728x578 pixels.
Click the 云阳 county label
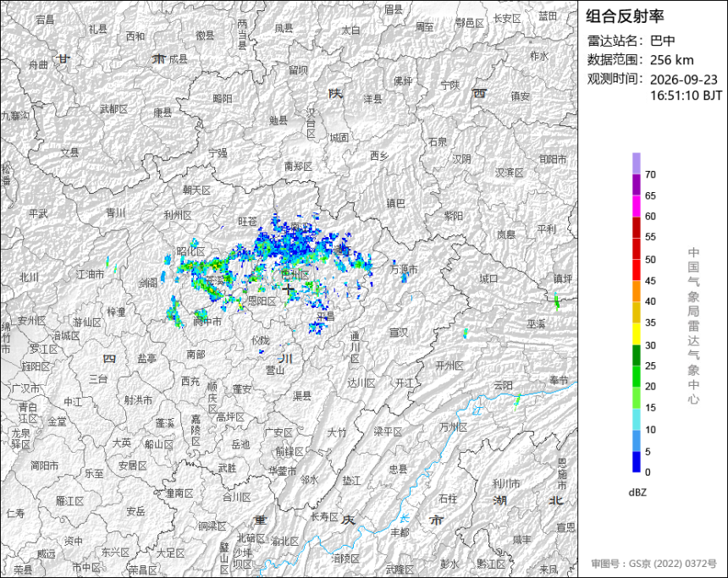(504, 385)
